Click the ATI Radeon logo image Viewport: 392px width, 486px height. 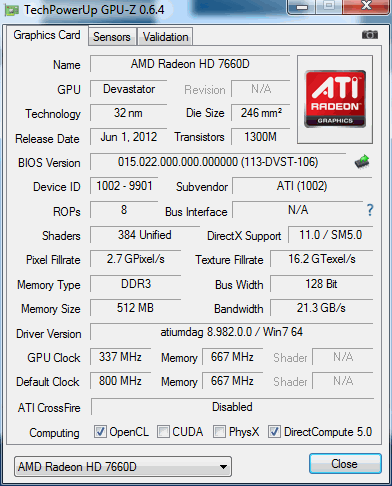point(335,99)
